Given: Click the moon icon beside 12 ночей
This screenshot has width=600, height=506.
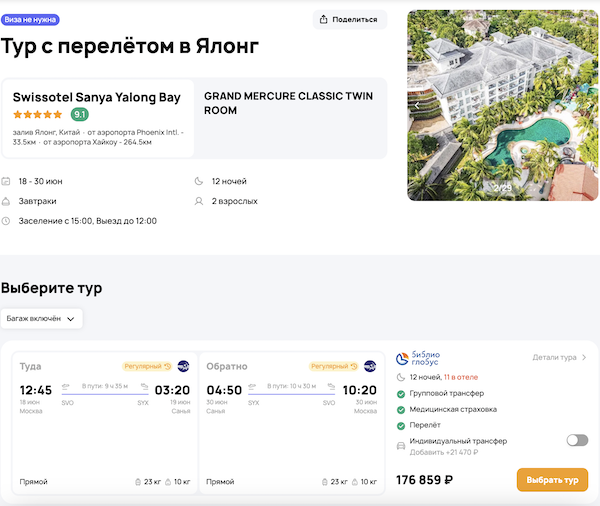Looking at the screenshot, I should (199, 181).
